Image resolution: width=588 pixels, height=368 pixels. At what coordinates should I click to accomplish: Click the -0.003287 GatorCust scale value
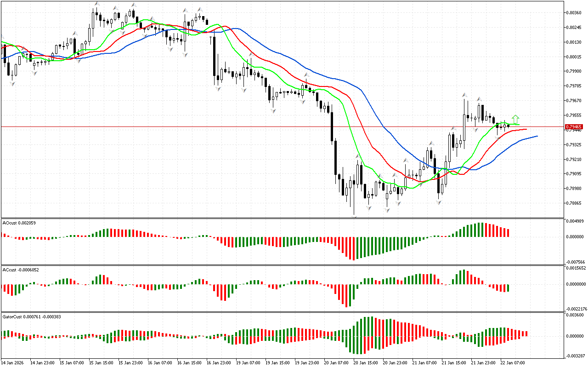click(x=576, y=356)
